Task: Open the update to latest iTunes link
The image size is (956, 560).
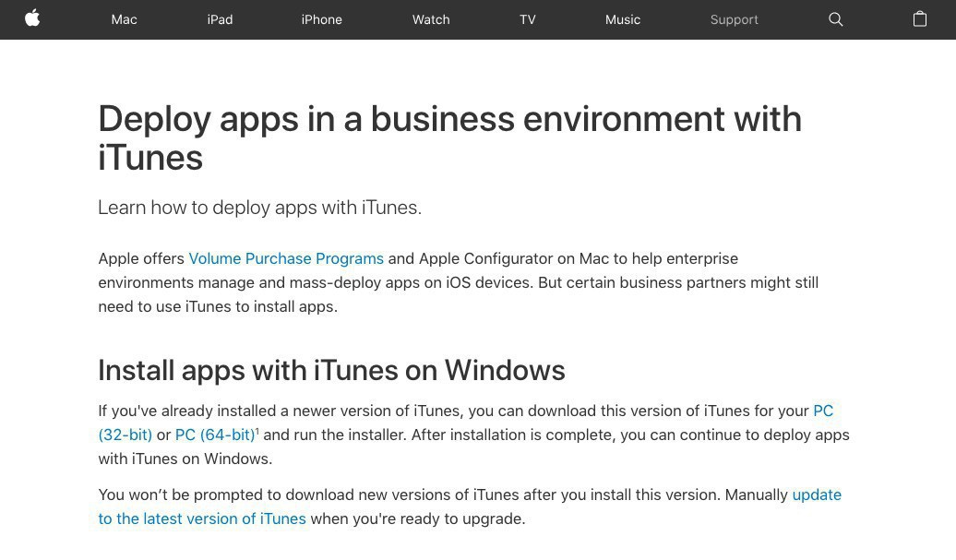Action: [202, 518]
